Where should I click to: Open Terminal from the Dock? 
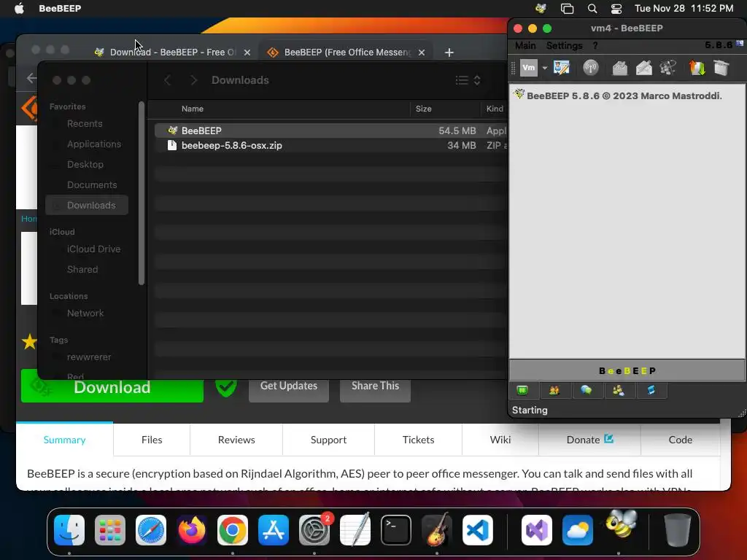(396, 530)
